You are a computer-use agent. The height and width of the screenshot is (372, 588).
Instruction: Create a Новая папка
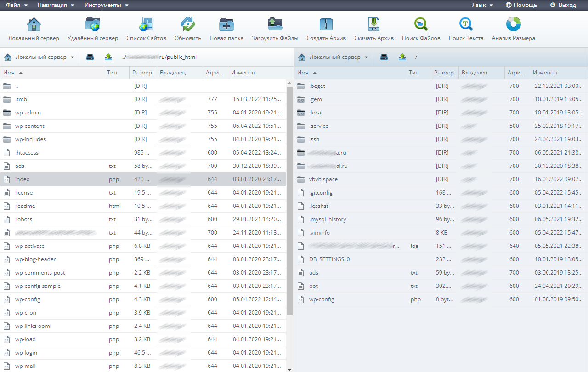click(x=226, y=29)
